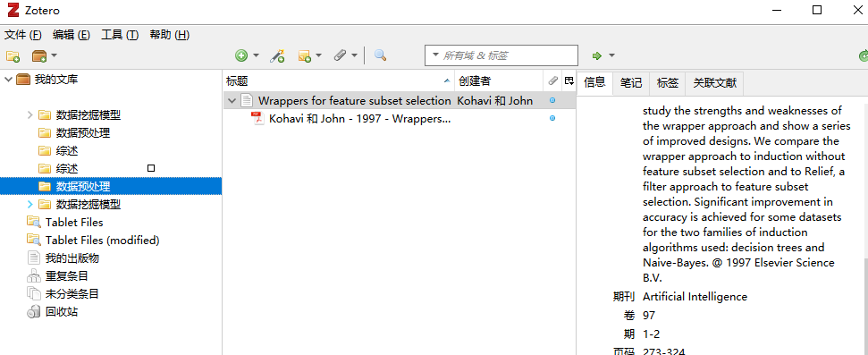
Task: Collapse the Wrappers for feature subset selection item
Action: point(232,101)
